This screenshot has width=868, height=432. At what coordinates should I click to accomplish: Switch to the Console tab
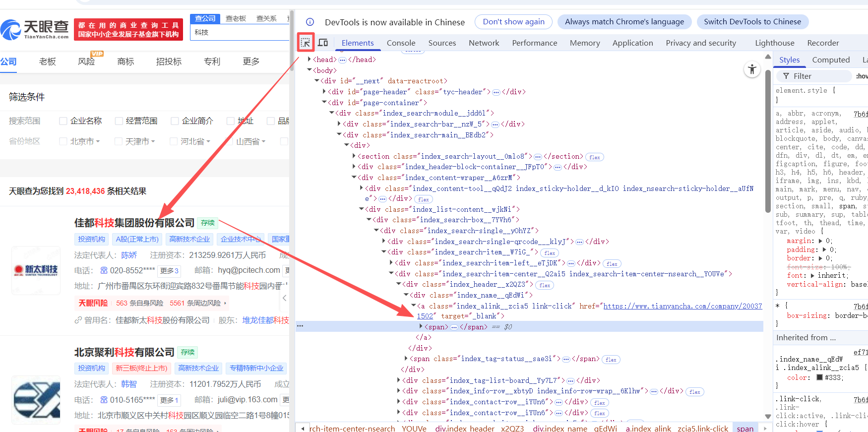click(x=401, y=43)
